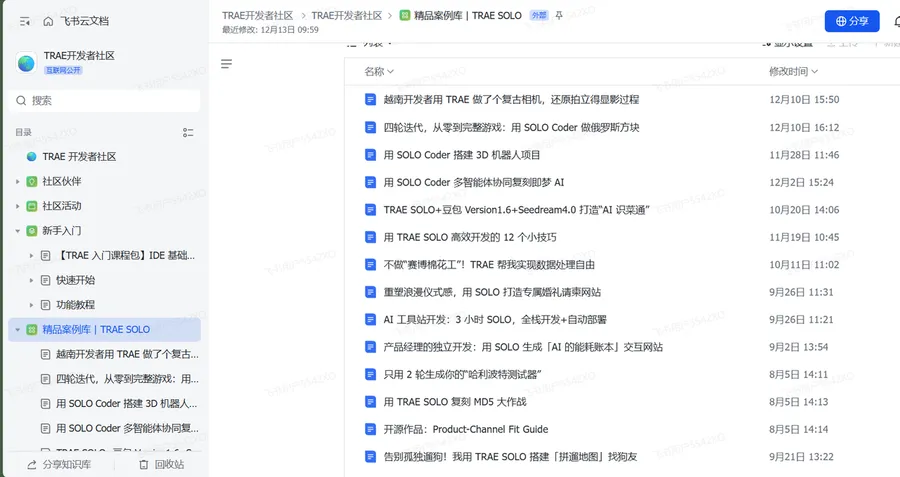Open the notification bell icon
Viewport: 900px width, 477px height.
[x=897, y=22]
